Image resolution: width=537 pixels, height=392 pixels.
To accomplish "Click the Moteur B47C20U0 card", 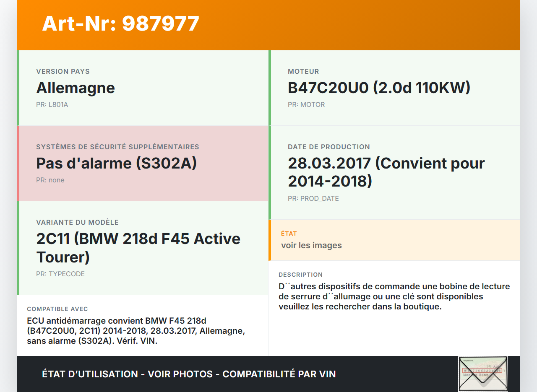I will pos(394,88).
